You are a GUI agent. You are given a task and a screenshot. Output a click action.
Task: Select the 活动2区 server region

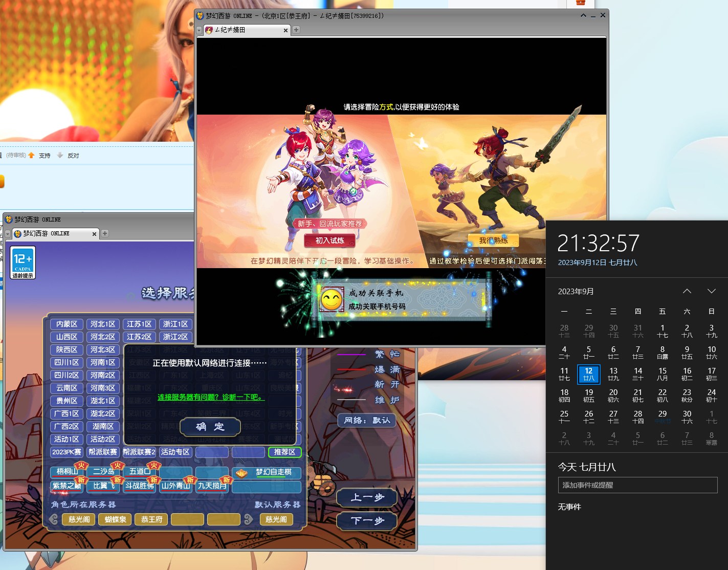coord(103,440)
